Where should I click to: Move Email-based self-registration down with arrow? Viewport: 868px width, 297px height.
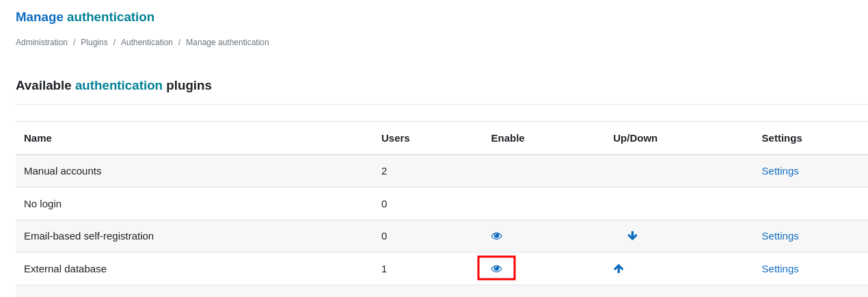pos(632,236)
